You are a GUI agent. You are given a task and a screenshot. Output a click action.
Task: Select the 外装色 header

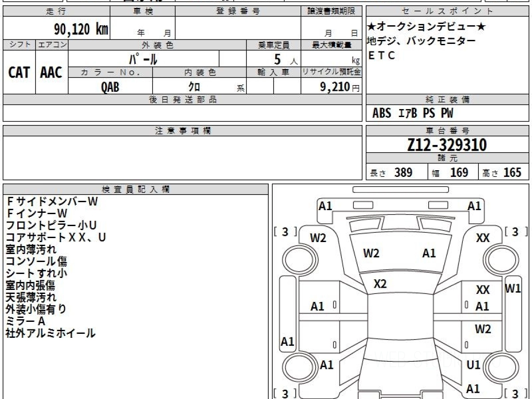[x=157, y=45]
